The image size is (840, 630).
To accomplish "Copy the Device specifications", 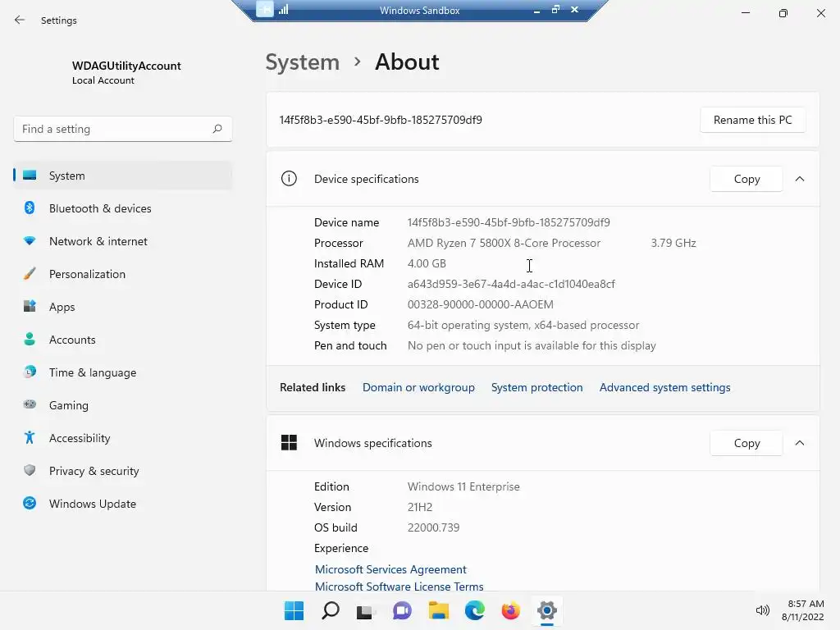I will (x=746, y=179).
